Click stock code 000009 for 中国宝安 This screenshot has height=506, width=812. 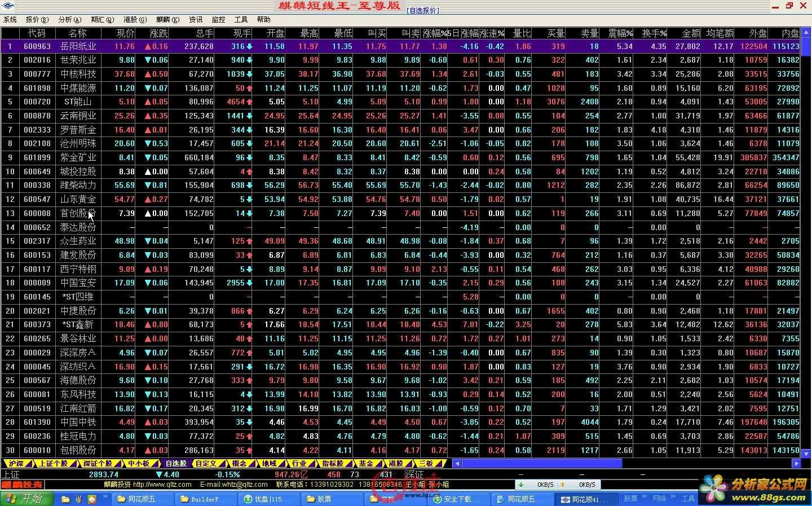[x=37, y=283]
